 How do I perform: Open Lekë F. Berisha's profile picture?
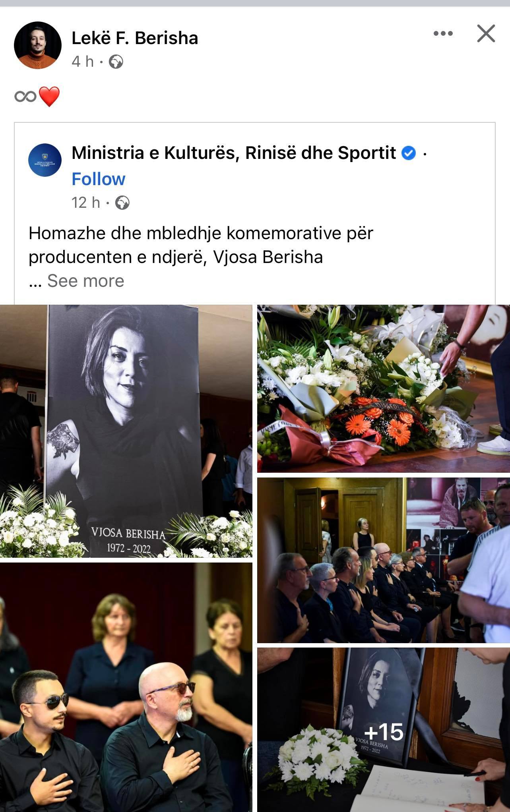click(x=38, y=45)
